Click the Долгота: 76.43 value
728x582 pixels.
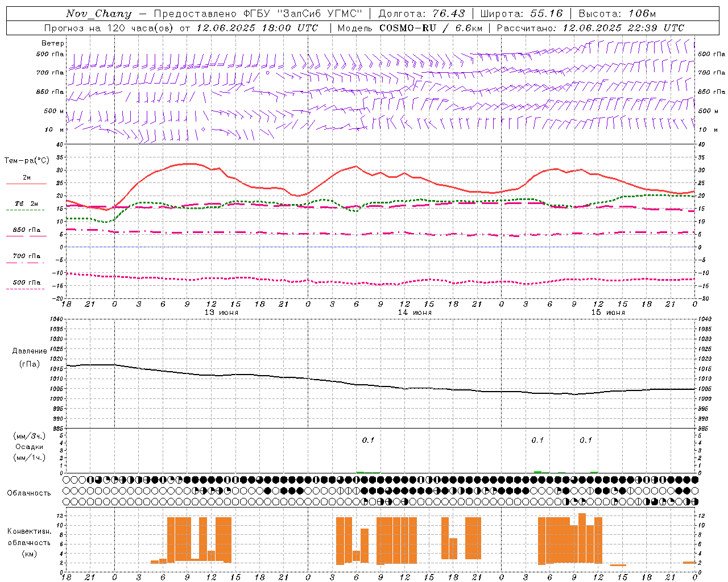(x=421, y=14)
